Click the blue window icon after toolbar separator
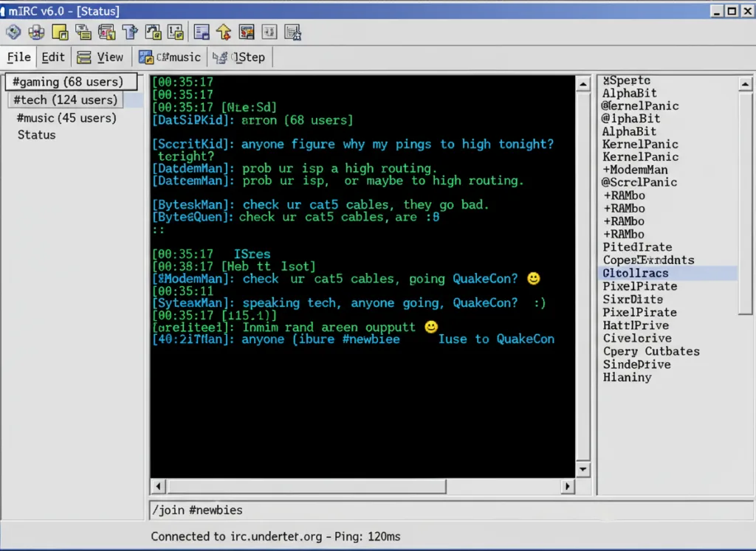756x551 pixels. coord(201,32)
